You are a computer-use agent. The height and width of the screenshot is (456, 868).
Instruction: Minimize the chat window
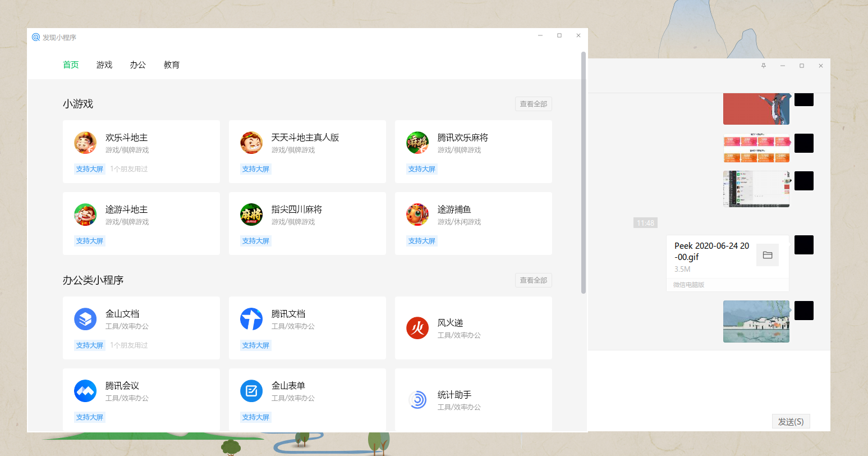783,66
